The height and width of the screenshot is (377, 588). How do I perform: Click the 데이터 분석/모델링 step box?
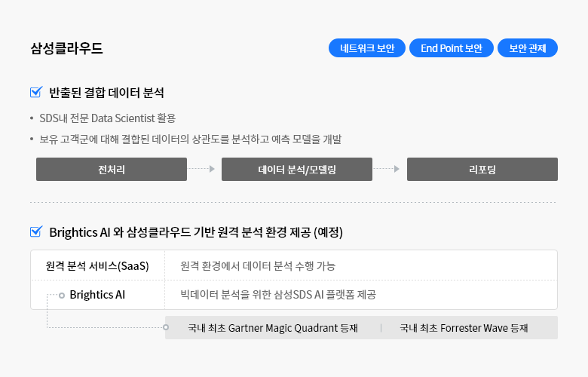pos(297,169)
